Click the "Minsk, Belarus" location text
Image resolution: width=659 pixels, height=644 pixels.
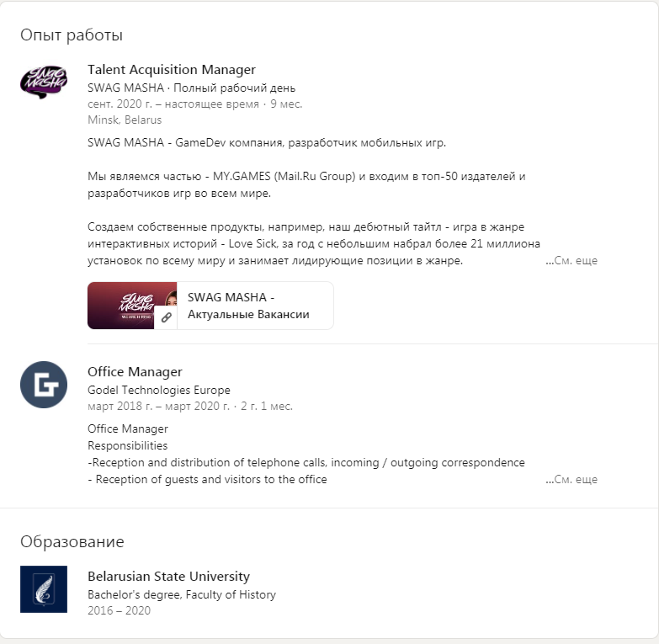pyautogui.click(x=125, y=120)
